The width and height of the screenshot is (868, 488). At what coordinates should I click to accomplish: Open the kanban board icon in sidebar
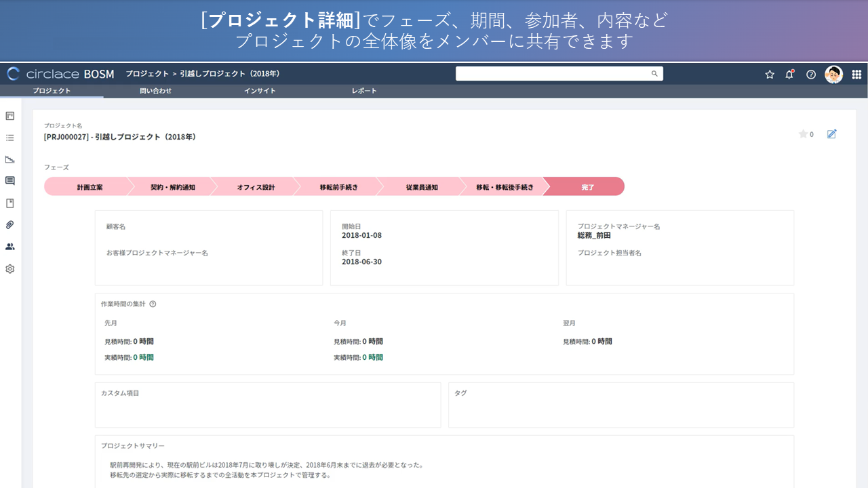click(10, 116)
